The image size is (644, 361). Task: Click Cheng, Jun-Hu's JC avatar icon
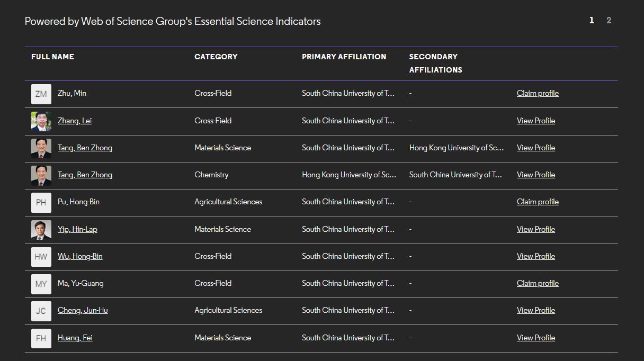coord(41,311)
